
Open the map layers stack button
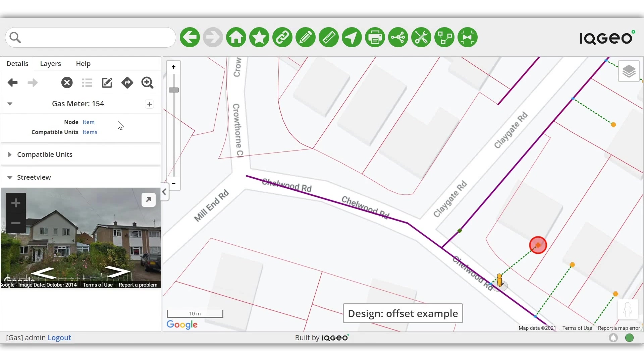pos(629,71)
